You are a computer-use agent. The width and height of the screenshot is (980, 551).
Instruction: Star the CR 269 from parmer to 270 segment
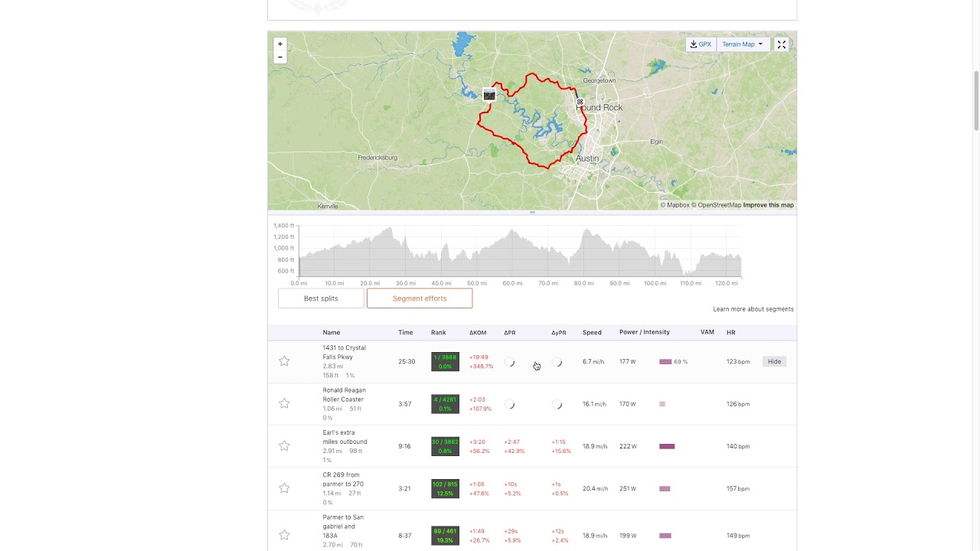[284, 488]
